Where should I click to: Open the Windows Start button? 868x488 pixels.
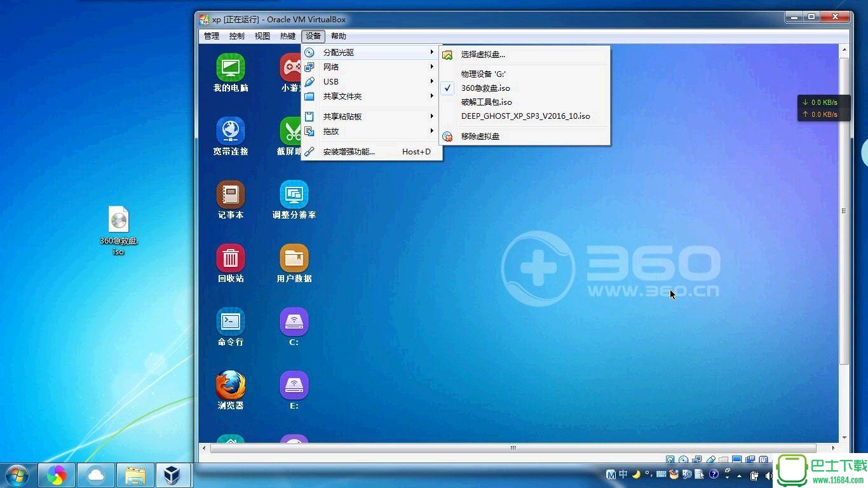[x=17, y=475]
